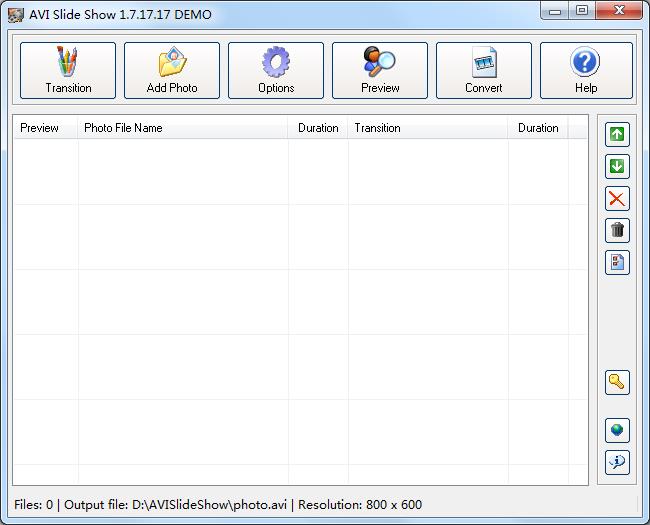Click the app icon in title bar
Image resolution: width=650 pixels, height=525 pixels.
pyautogui.click(x=15, y=15)
